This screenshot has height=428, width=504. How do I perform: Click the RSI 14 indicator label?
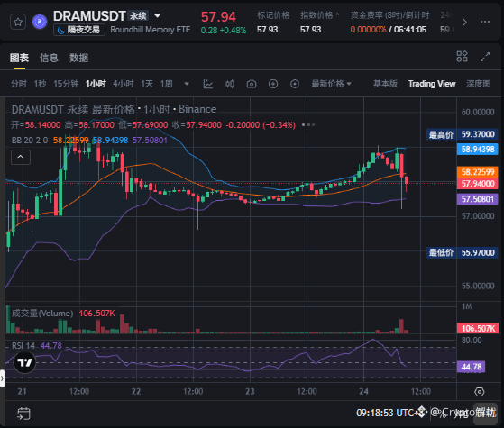pyautogui.click(x=23, y=346)
